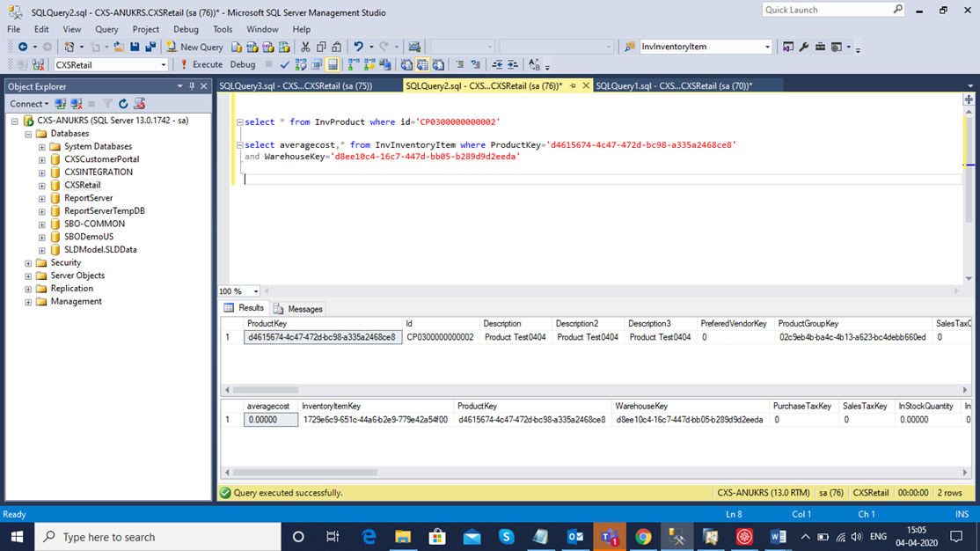980x551 pixels.
Task: Click Disconnect icon in Object Explorer
Action: click(x=77, y=104)
